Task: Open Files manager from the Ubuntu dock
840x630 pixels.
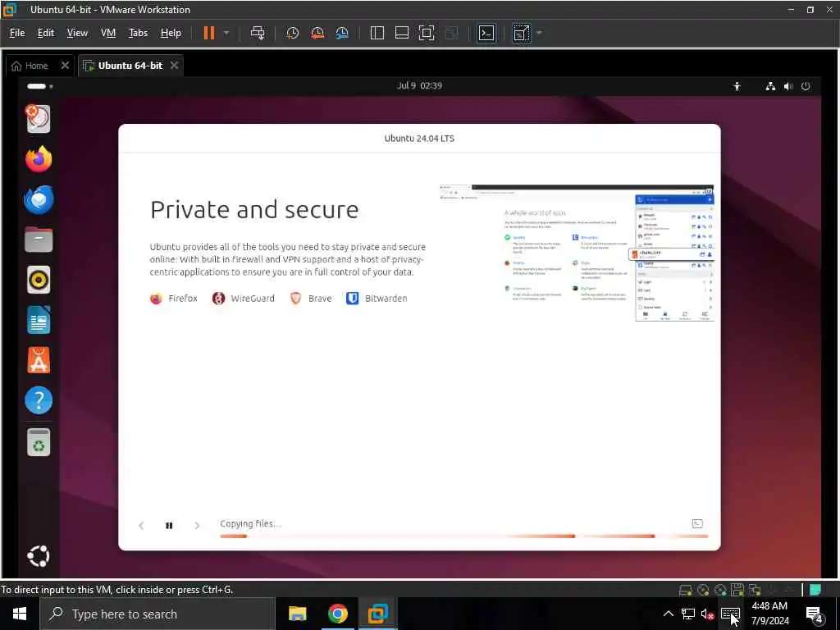Action: click(39, 240)
